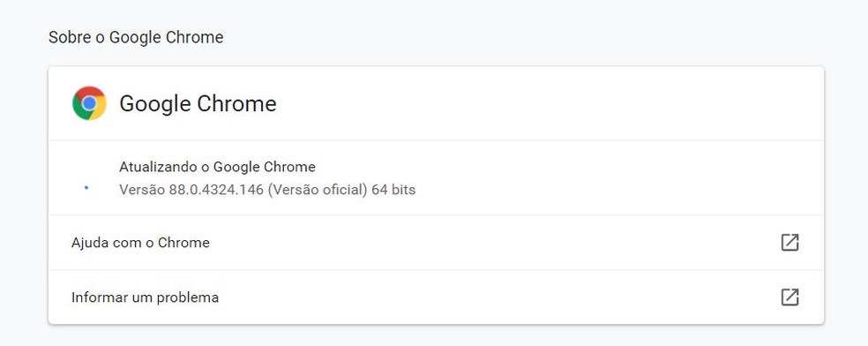This screenshot has width=868, height=346.
Task: Click the 64 bits label
Action: pos(393,190)
